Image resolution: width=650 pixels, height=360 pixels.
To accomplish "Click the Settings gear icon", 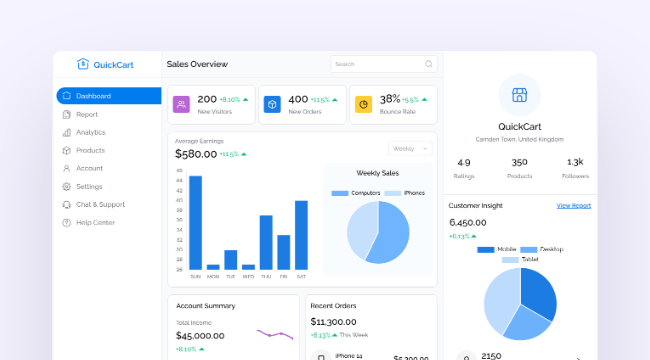I will pyautogui.click(x=66, y=187).
